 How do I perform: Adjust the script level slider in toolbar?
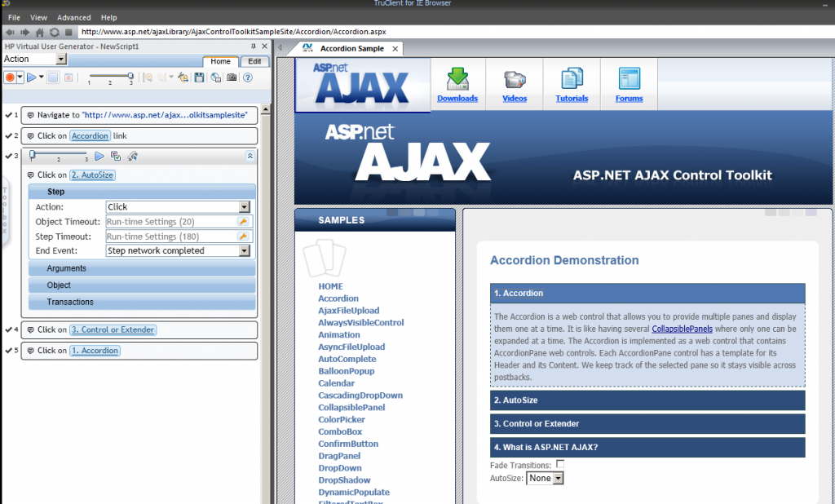point(111,77)
